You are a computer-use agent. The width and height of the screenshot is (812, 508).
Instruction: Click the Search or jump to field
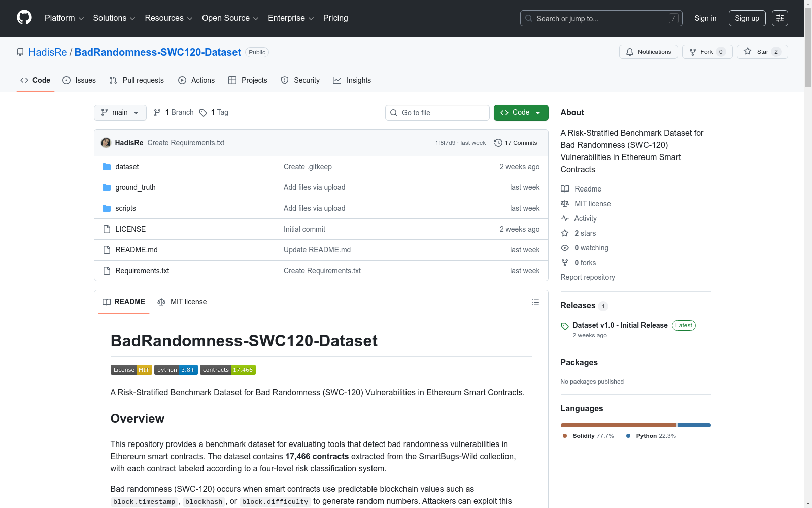[x=601, y=18]
